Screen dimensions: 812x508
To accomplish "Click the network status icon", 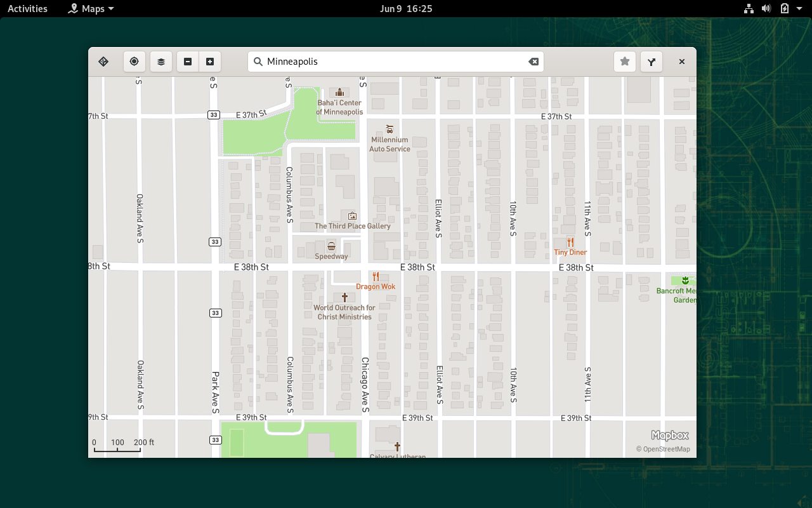I will click(x=749, y=8).
